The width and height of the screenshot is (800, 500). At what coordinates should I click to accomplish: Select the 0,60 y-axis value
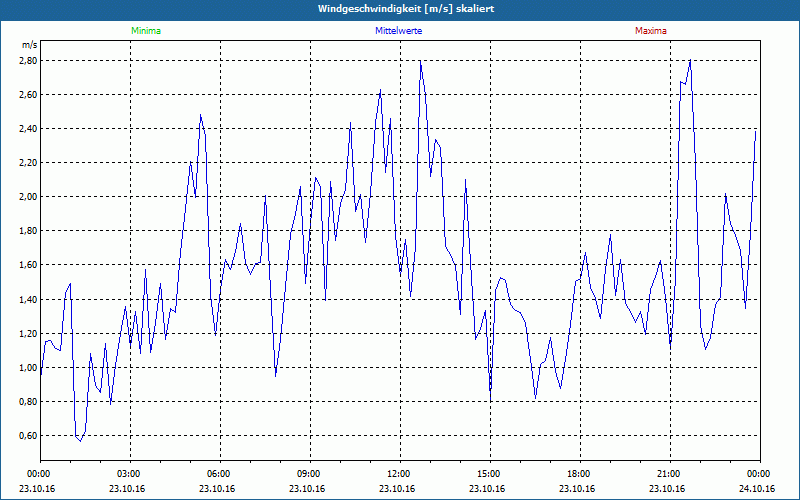click(29, 436)
